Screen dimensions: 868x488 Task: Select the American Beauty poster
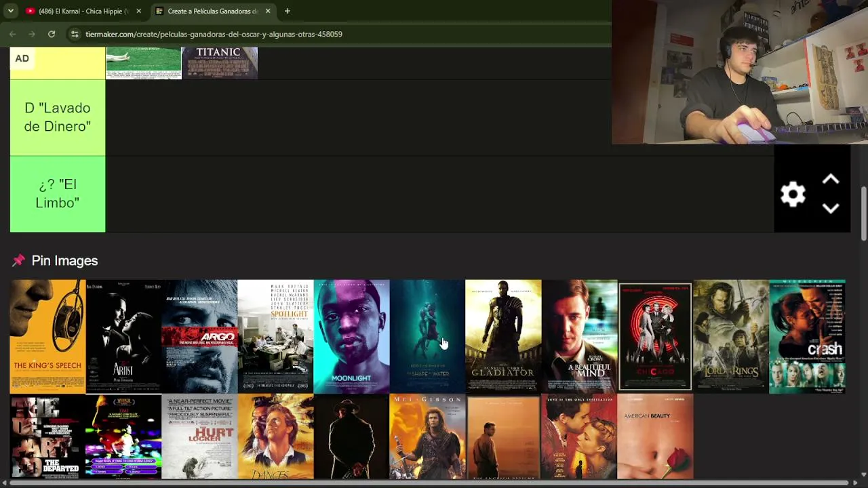tap(655, 436)
